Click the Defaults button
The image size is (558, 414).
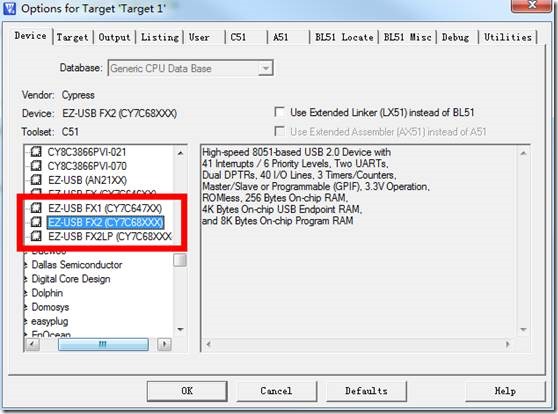366,391
